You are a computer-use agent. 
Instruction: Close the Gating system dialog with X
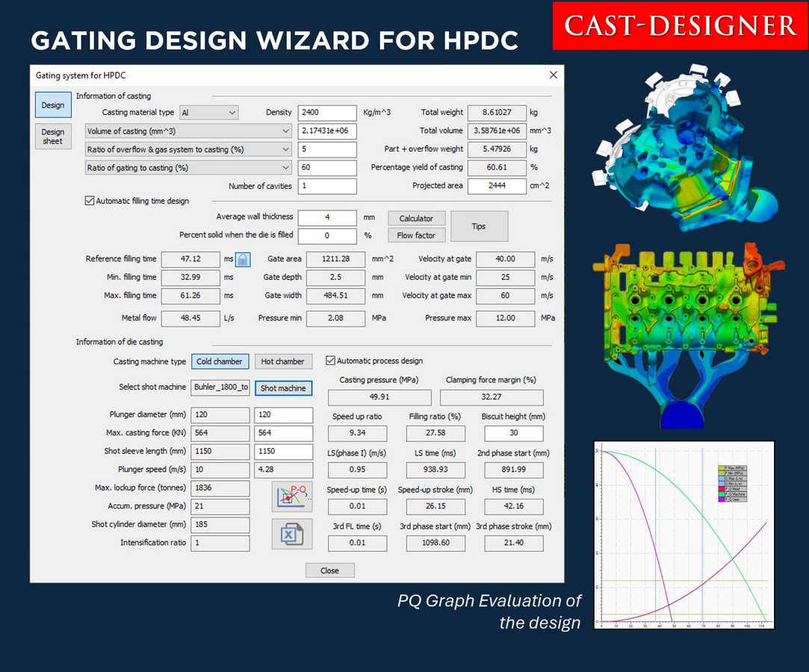point(554,75)
